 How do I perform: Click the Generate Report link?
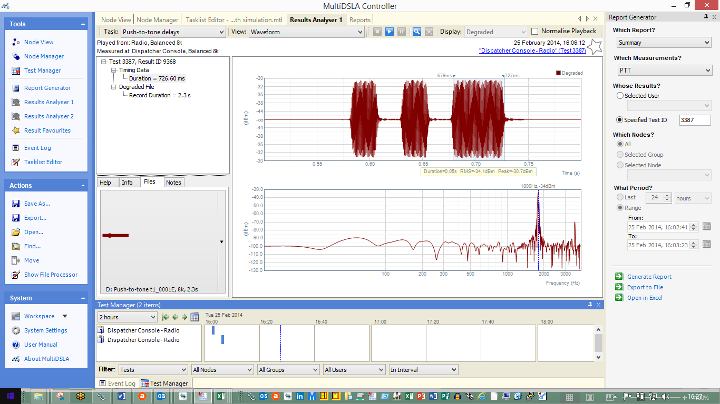[648, 275]
